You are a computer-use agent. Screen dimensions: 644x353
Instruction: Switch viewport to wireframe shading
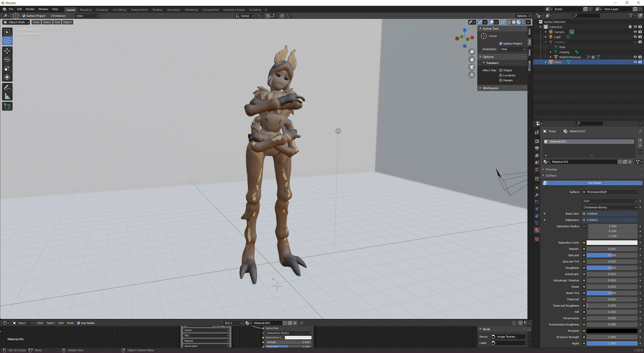click(x=509, y=22)
